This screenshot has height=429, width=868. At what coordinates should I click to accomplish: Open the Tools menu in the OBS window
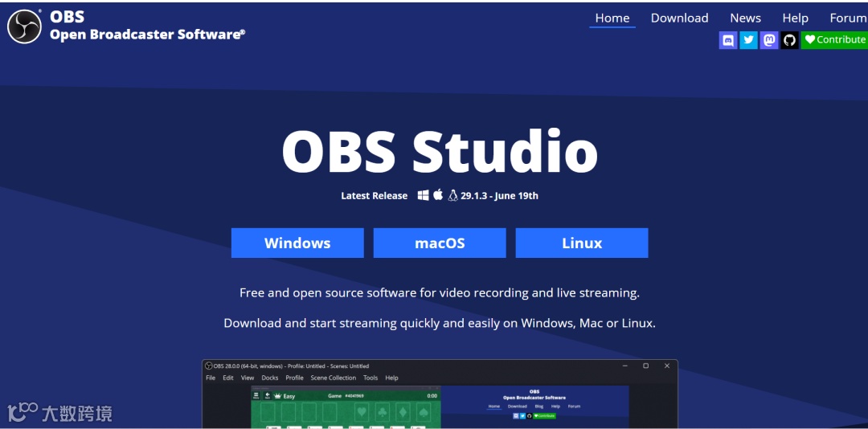[x=371, y=378]
